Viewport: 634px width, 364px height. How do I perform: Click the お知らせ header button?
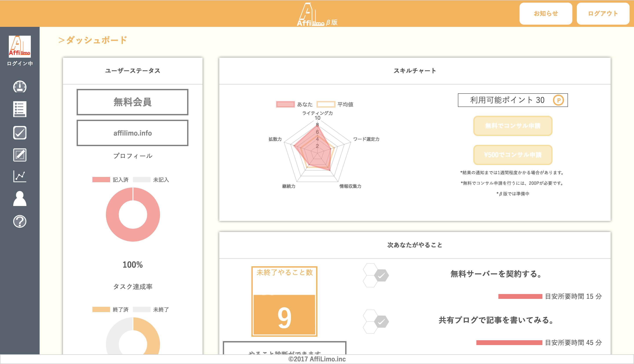546,13
